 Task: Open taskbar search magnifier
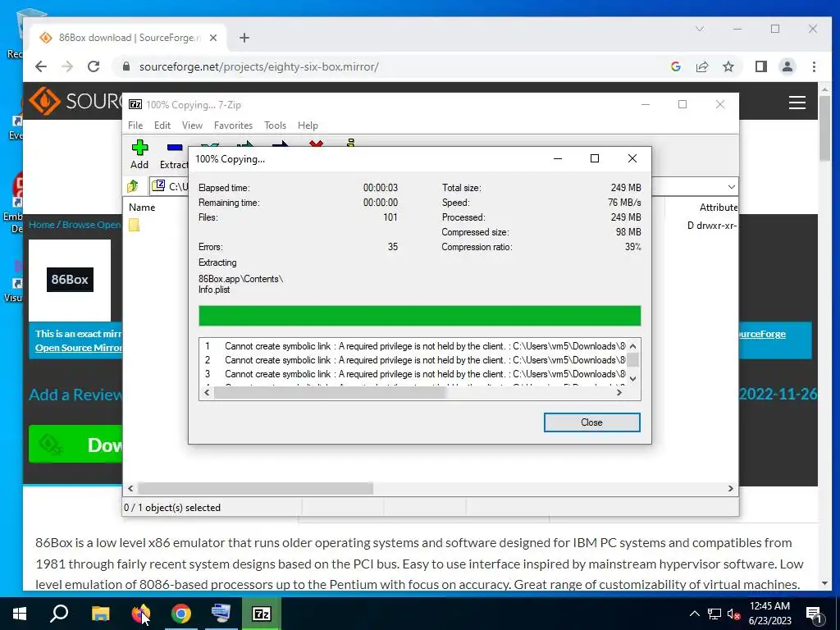(59, 614)
